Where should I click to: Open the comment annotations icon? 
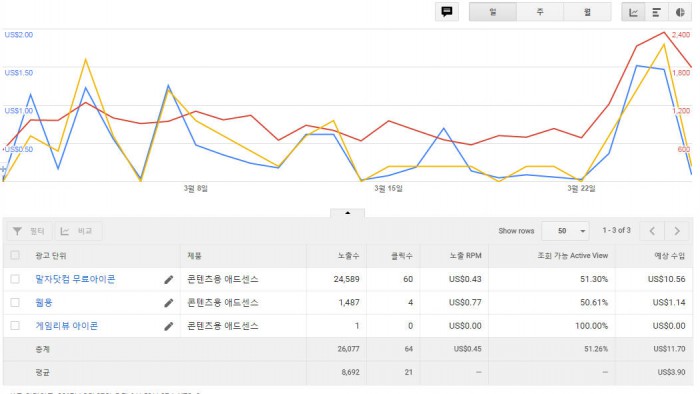pos(447,12)
